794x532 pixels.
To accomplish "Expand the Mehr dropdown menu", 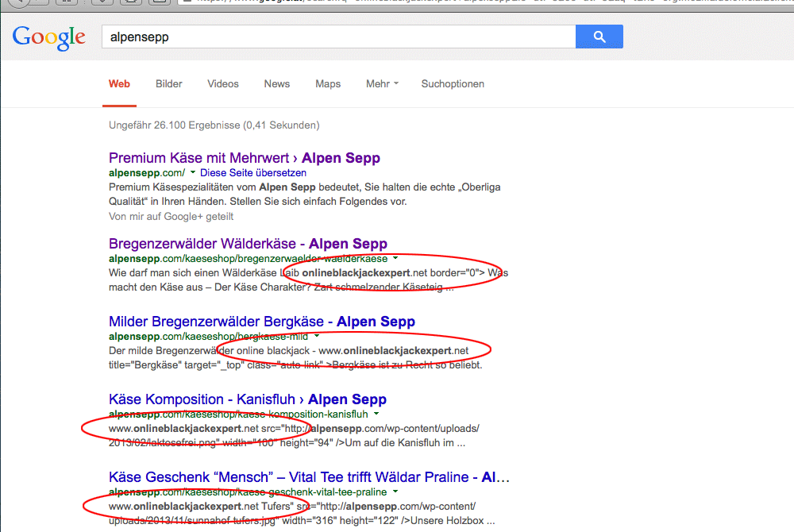I will pos(383,84).
